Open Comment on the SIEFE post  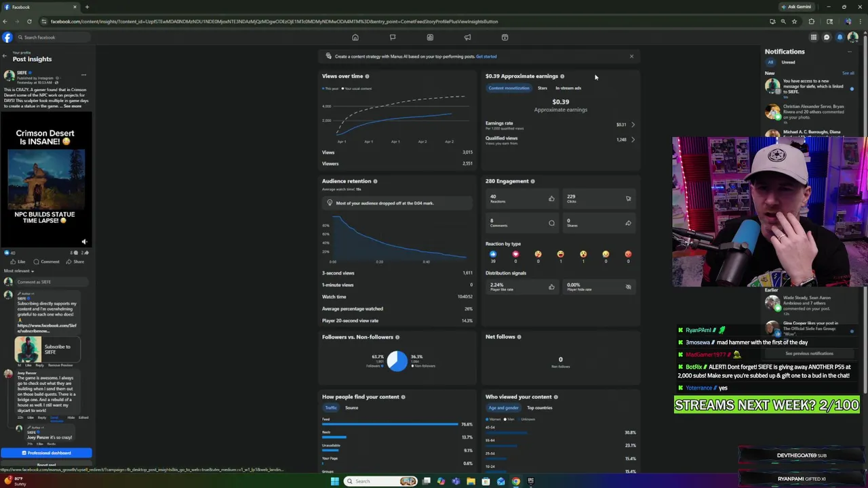(47, 262)
